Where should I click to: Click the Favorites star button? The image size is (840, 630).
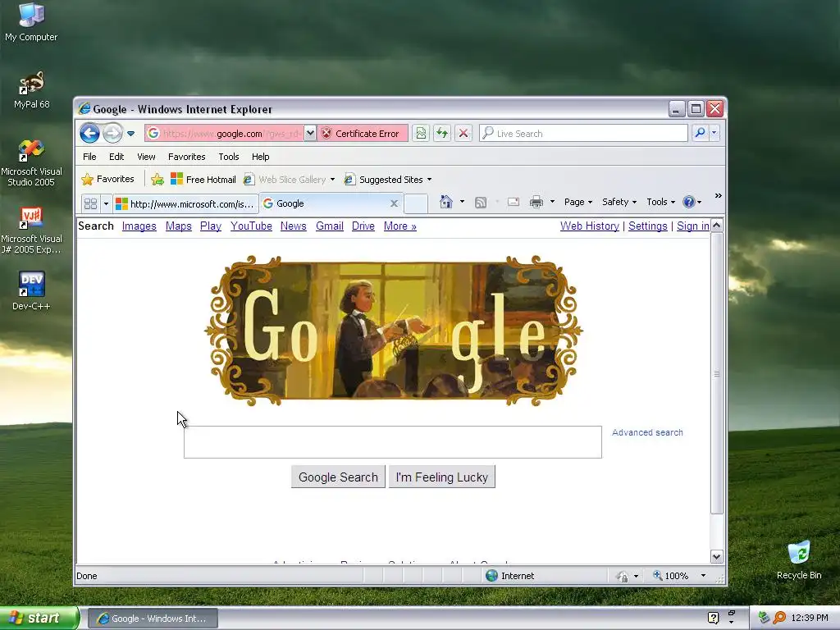(107, 180)
